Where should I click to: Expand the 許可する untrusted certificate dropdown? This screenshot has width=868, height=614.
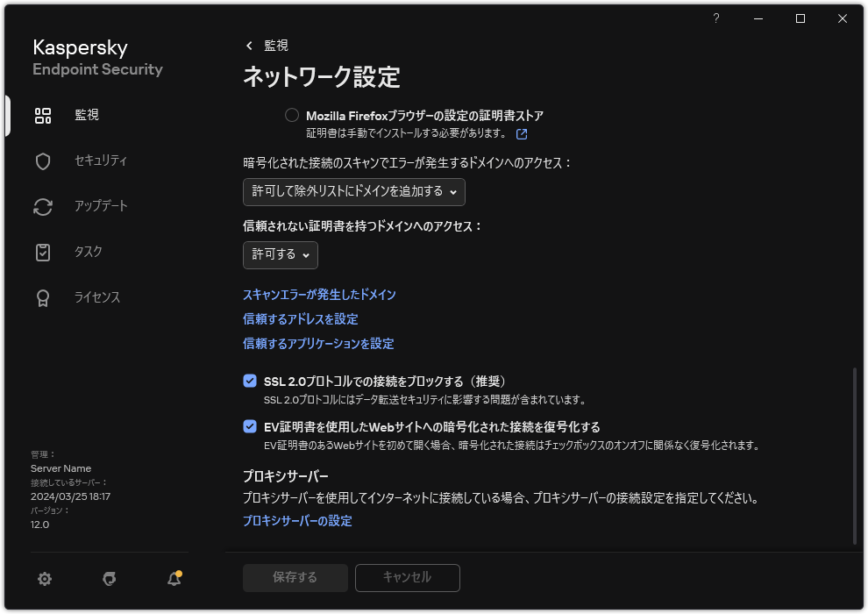[x=280, y=255]
